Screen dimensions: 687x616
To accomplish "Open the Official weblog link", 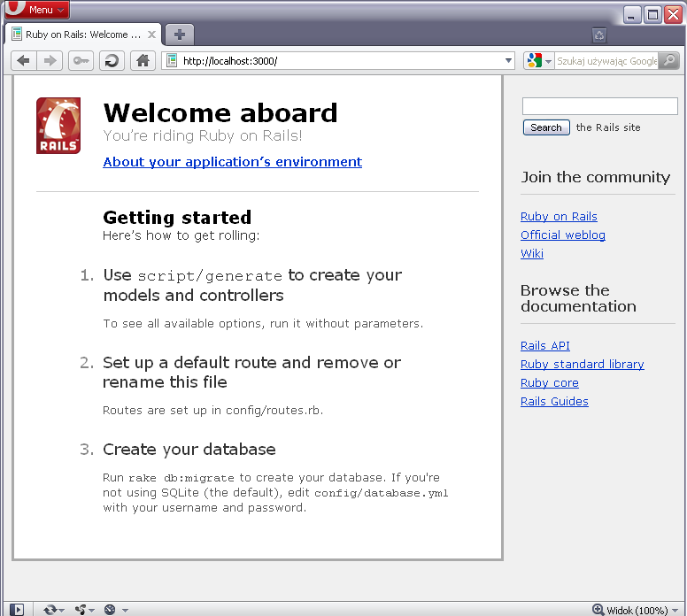I will (563, 235).
